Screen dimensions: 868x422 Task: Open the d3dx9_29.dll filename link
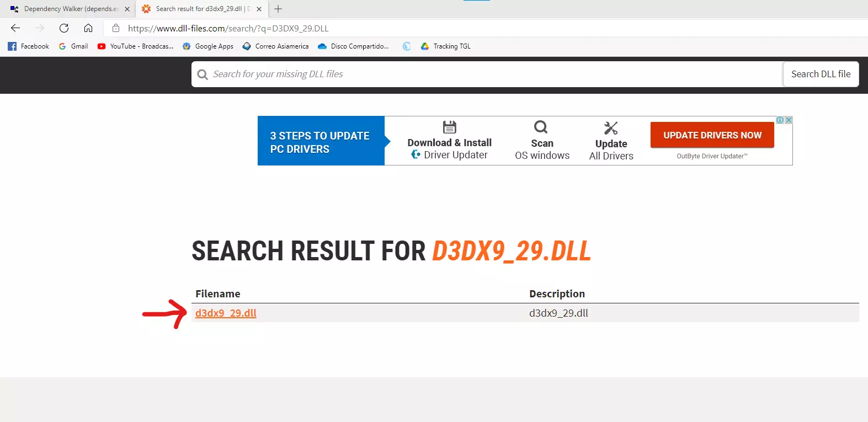click(x=226, y=313)
